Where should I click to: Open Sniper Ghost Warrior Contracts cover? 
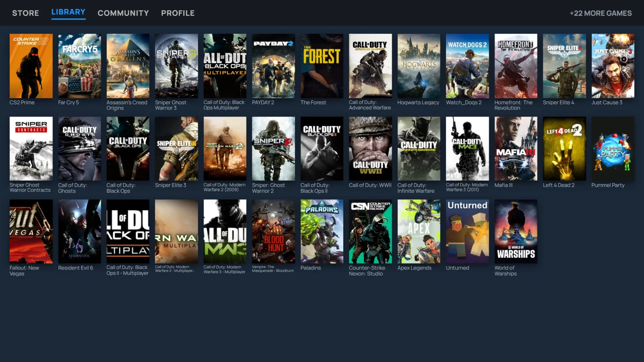pyautogui.click(x=31, y=148)
